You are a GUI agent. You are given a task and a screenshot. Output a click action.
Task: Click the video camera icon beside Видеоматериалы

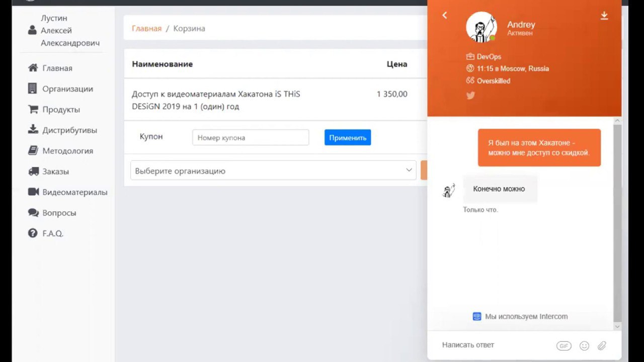pyautogui.click(x=33, y=192)
